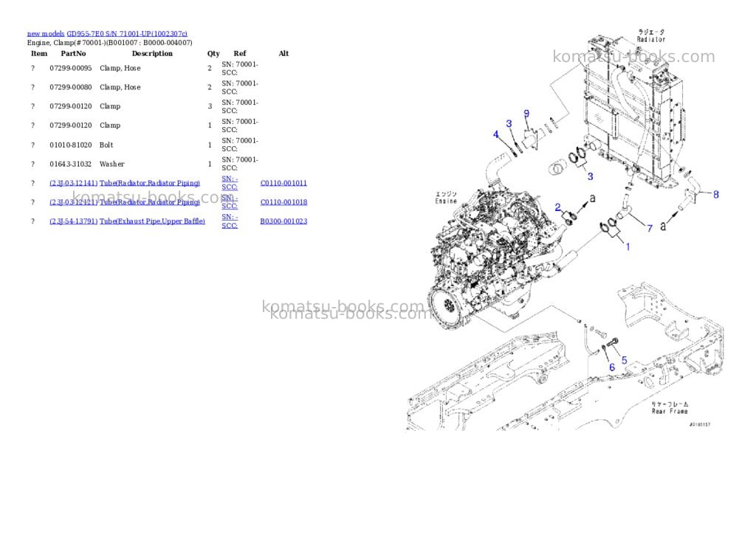Click the 'Washer' description

click(112, 165)
